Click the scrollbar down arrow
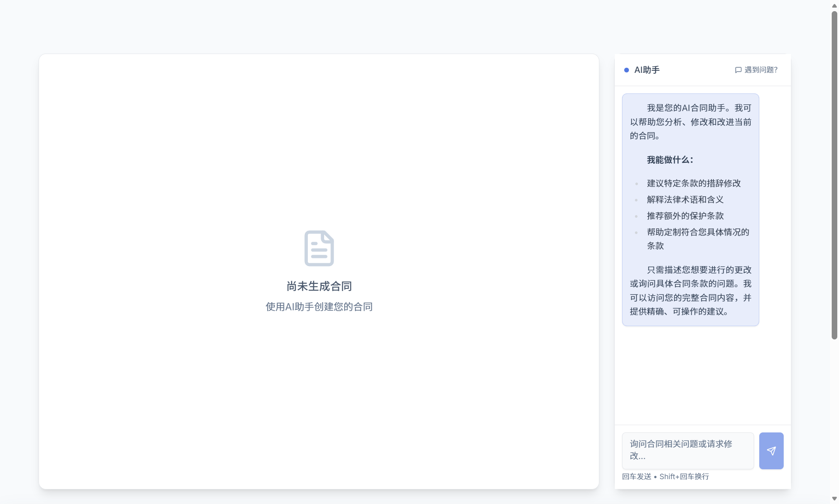This screenshot has width=839, height=504. tap(834, 498)
